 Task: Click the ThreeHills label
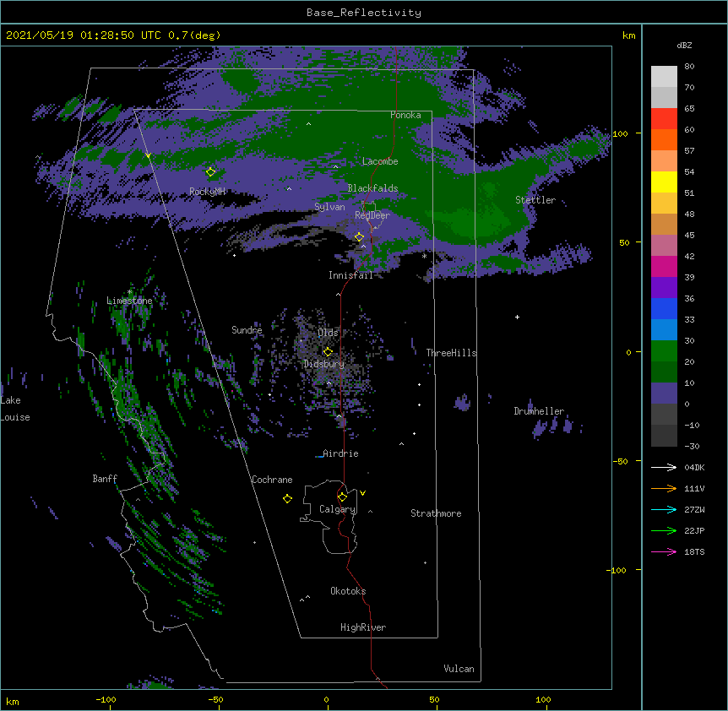click(x=451, y=353)
